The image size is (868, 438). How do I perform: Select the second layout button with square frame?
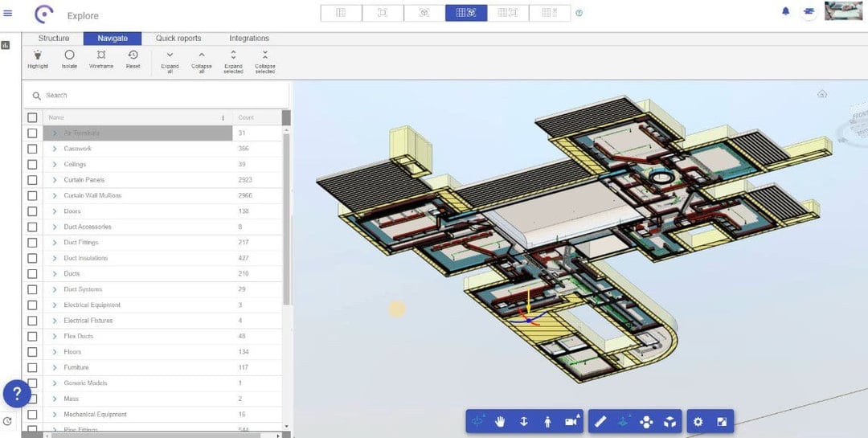pos(383,13)
